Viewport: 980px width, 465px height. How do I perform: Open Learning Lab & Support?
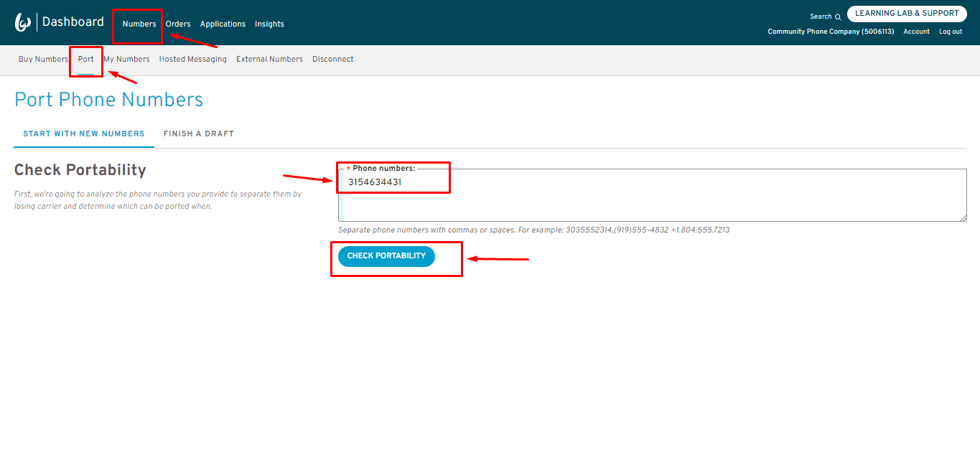pyautogui.click(x=906, y=14)
